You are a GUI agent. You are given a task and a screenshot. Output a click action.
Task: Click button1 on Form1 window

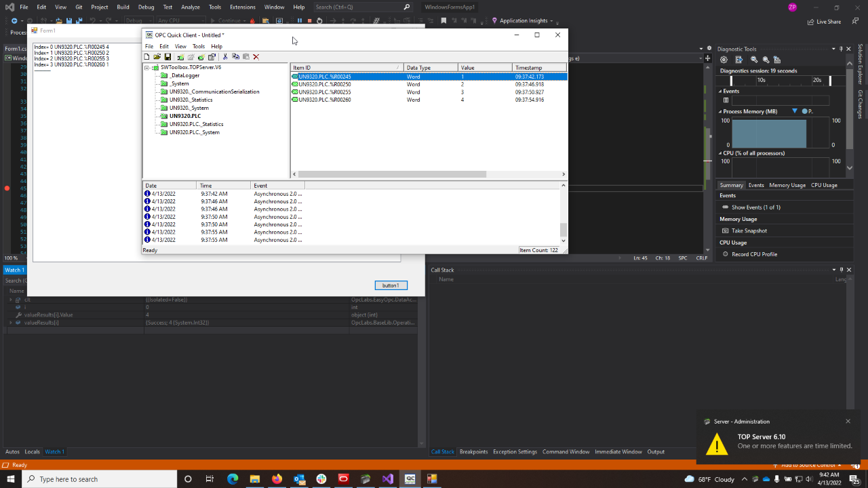click(x=391, y=285)
